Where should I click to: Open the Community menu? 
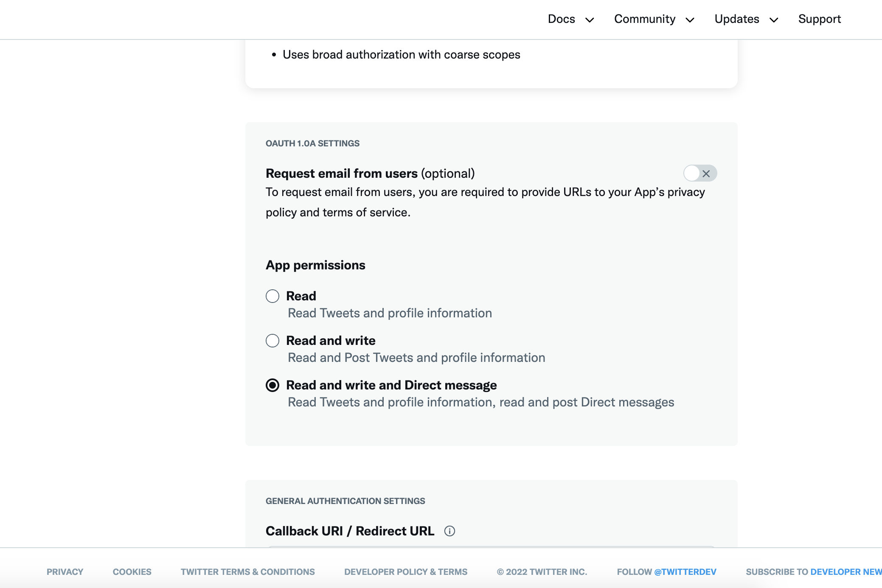(645, 19)
